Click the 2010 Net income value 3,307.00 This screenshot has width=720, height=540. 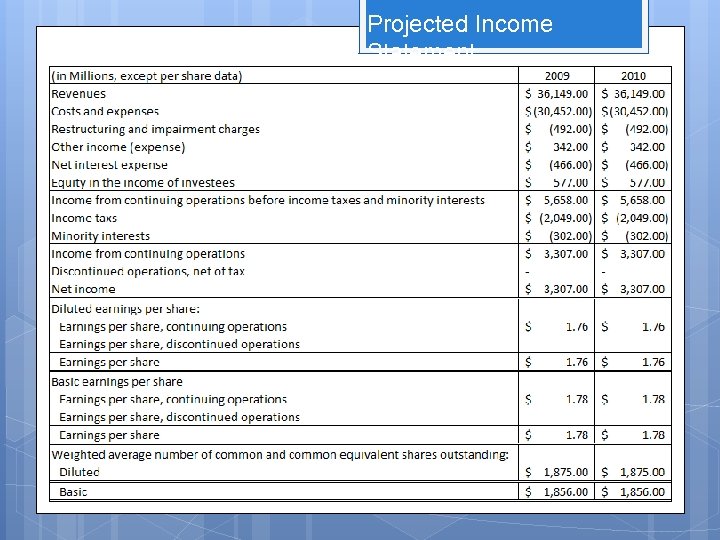[642, 289]
